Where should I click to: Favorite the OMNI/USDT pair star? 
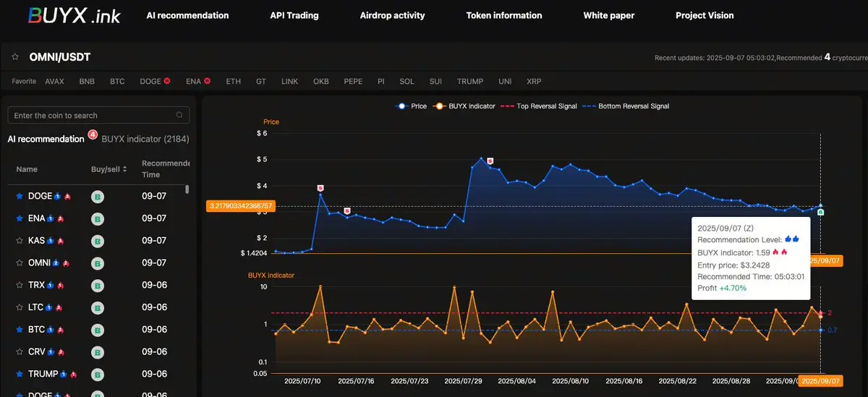coord(14,56)
